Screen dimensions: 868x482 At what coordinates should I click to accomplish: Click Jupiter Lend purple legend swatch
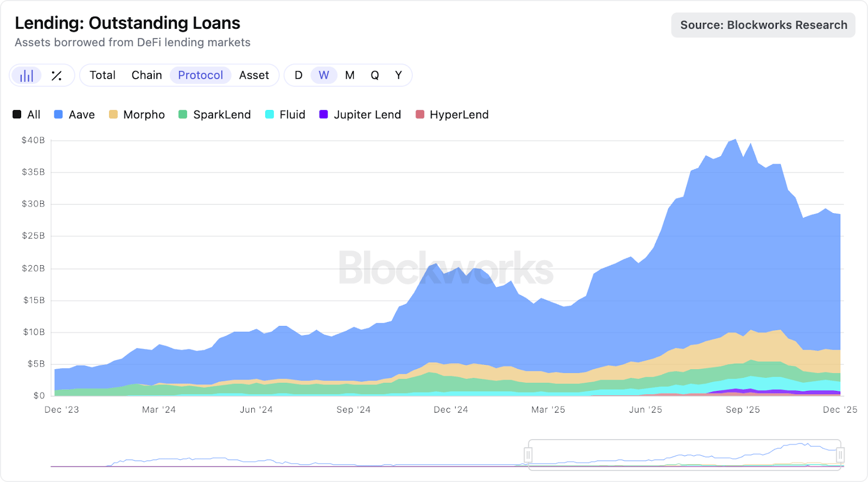tap(324, 114)
